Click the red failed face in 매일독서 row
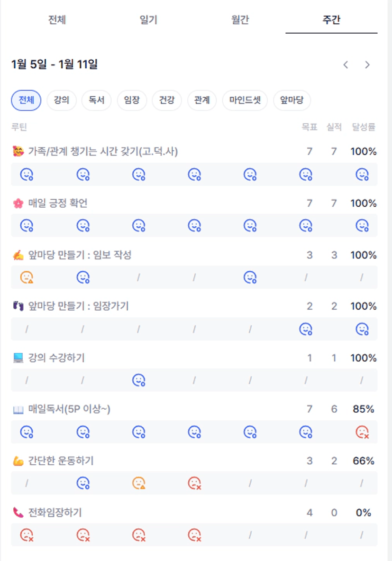392x561 pixels. tap(362, 432)
